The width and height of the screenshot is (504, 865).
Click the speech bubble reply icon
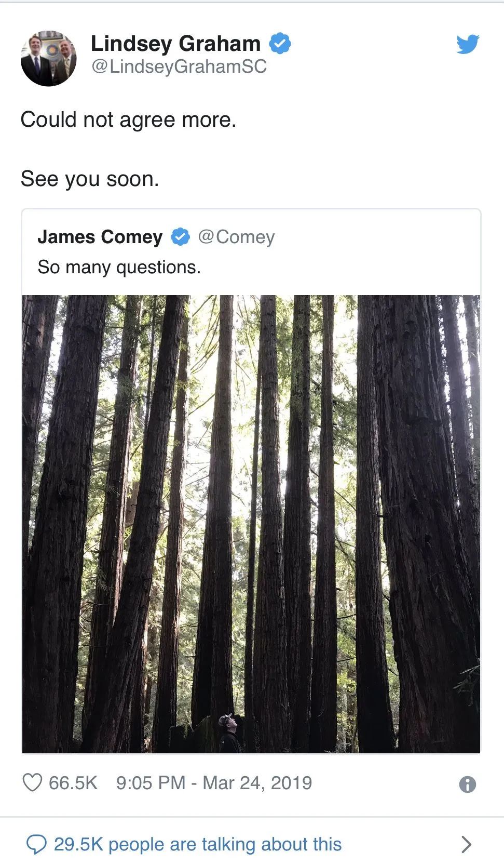click(36, 844)
